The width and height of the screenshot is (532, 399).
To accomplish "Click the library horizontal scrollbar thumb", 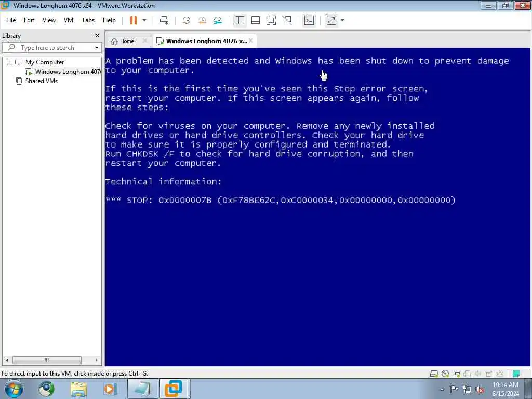I will (x=46, y=360).
